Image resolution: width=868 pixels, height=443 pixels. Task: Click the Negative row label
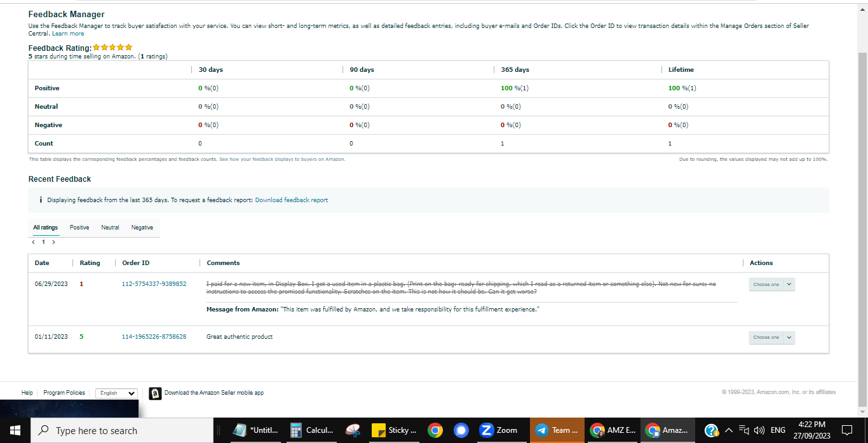click(48, 125)
